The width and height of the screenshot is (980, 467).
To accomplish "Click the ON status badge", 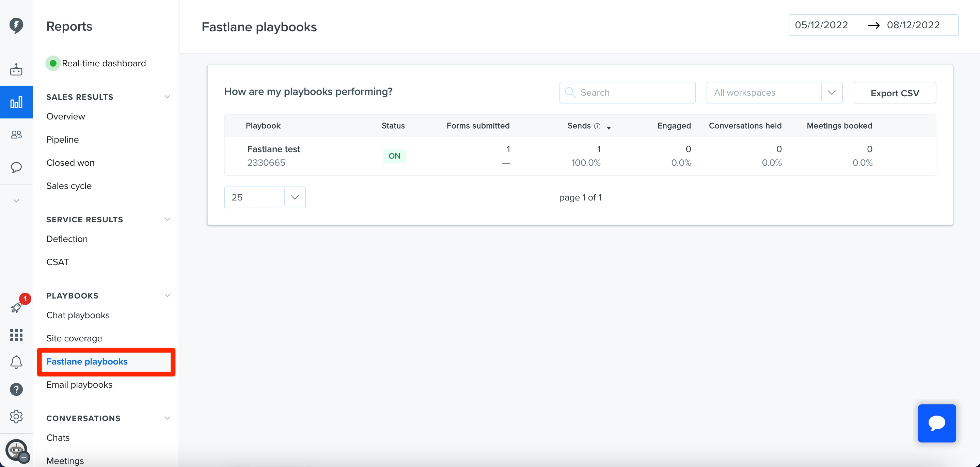I will 394,156.
